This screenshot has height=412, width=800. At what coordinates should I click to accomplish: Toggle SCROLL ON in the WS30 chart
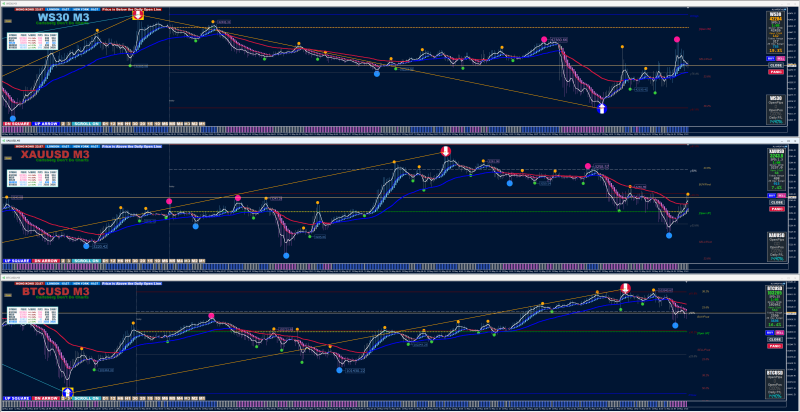tap(86, 124)
